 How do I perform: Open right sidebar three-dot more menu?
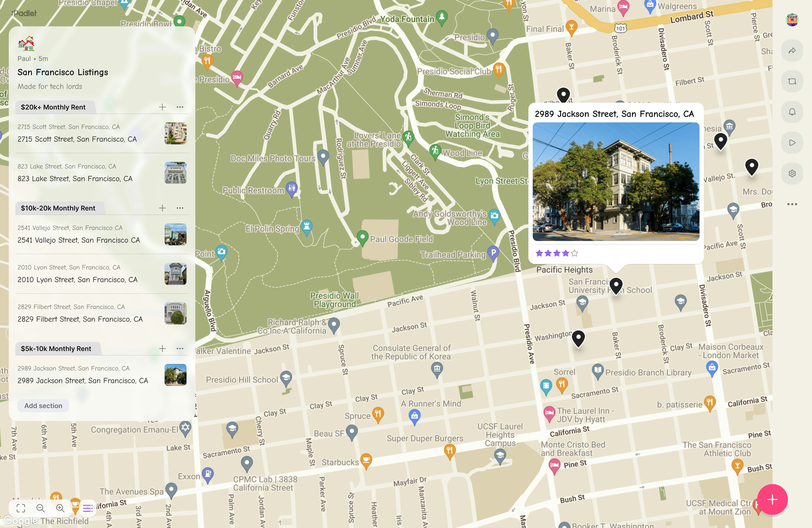coord(792,204)
